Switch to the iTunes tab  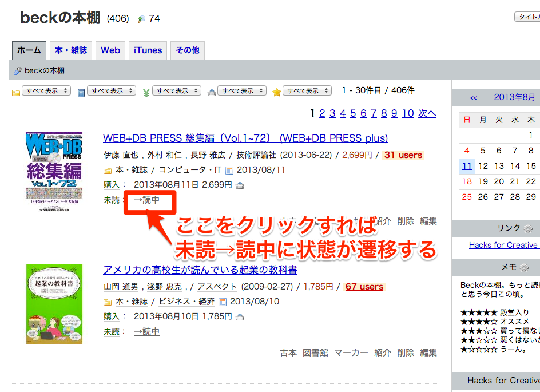tap(148, 50)
